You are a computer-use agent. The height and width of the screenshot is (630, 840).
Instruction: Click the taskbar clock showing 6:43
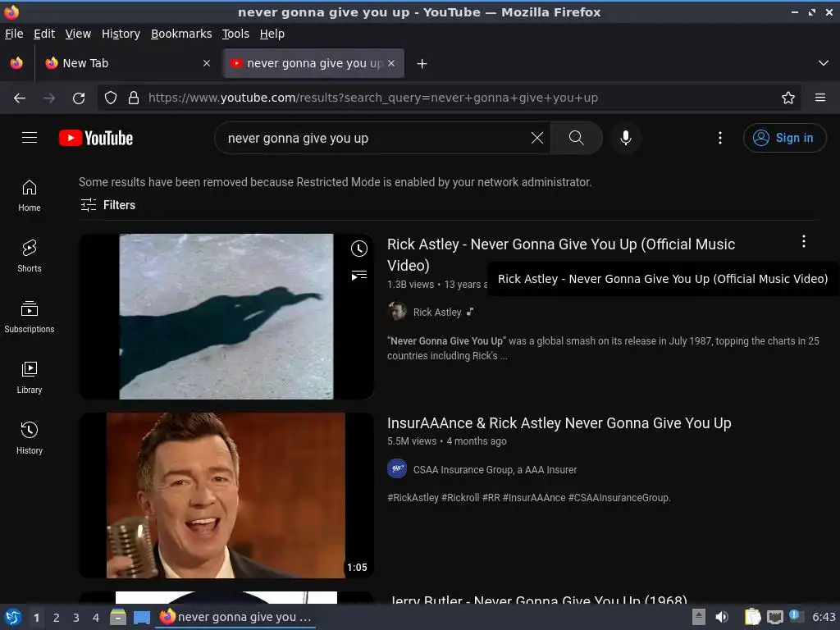(x=824, y=617)
